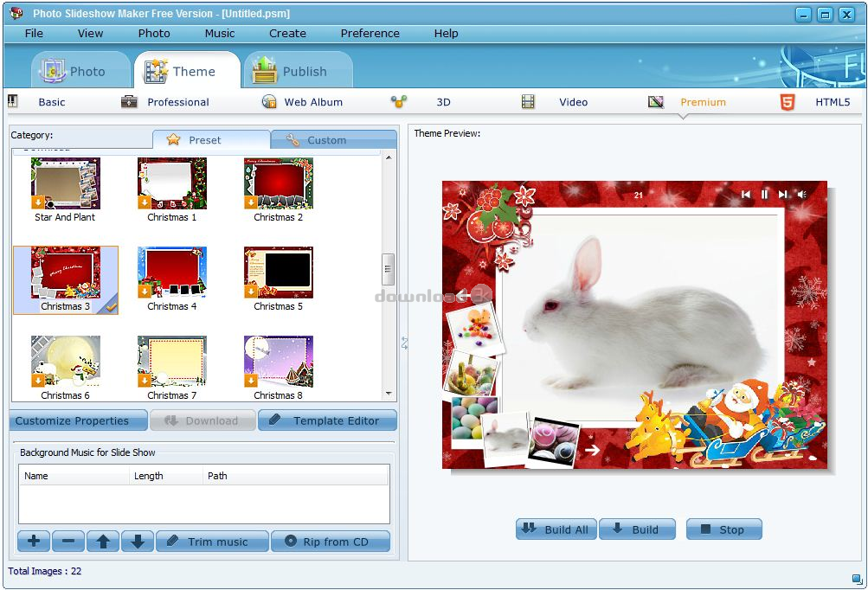Select the Theme main tab
Screen dimensions: 868x590
(x=187, y=70)
